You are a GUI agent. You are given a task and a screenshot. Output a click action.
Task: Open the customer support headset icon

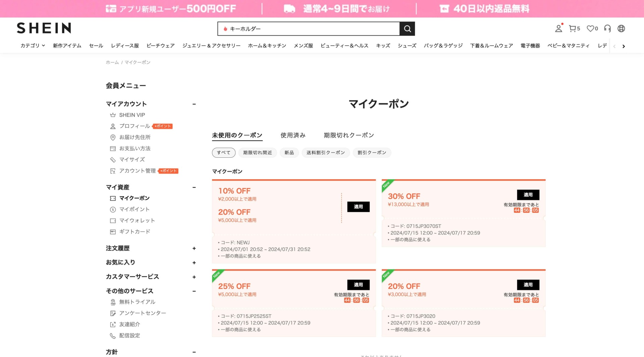607,29
